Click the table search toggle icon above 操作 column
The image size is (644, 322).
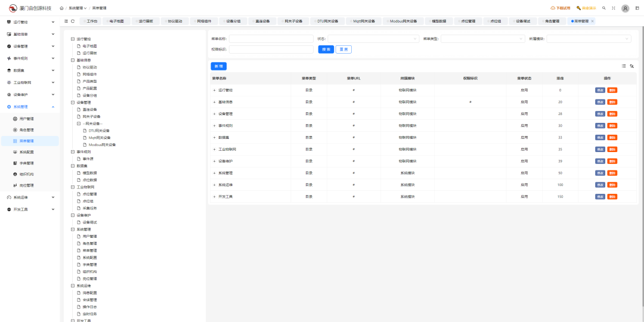click(x=631, y=66)
